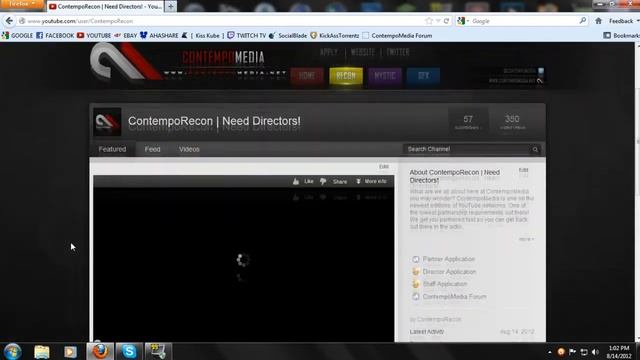
Task: Open the Windows Start button
Action: [12, 351]
